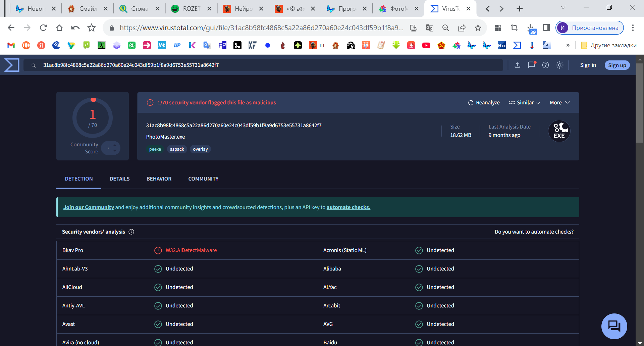The height and width of the screenshot is (346, 644).
Task: Click the Join our Community link
Action: click(x=89, y=207)
